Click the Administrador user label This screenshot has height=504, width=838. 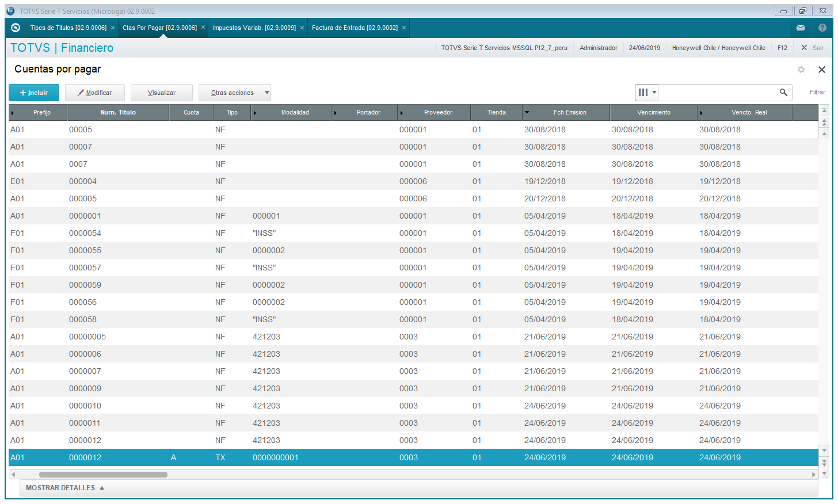pos(598,48)
